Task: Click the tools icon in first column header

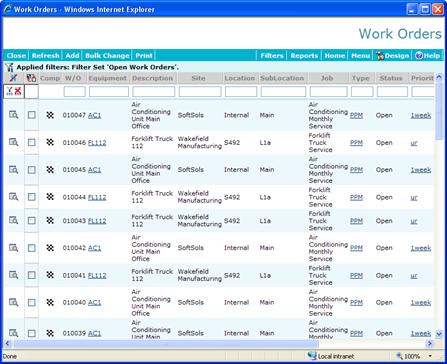Action: (14, 78)
